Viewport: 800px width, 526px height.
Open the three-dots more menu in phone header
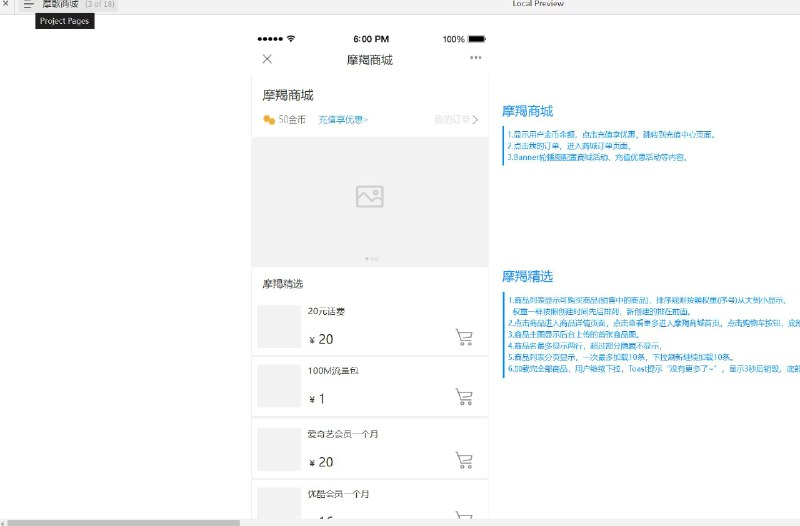pos(476,58)
